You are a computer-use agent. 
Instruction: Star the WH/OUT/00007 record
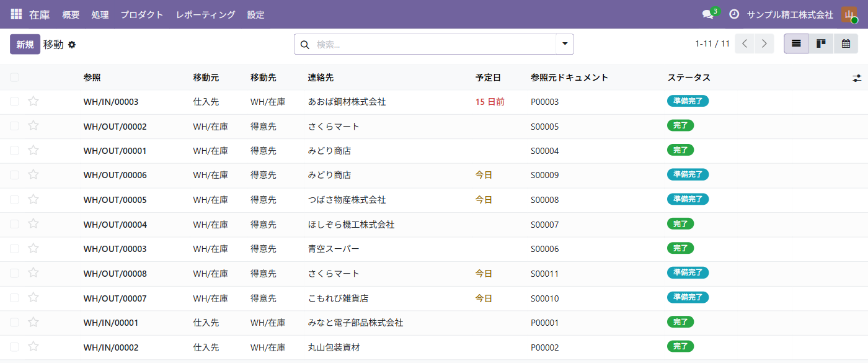click(x=33, y=298)
